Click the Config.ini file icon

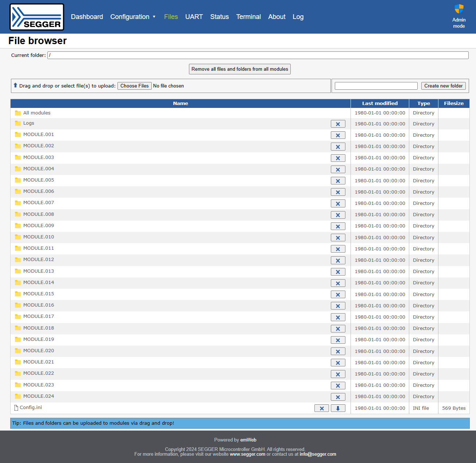(x=16, y=408)
